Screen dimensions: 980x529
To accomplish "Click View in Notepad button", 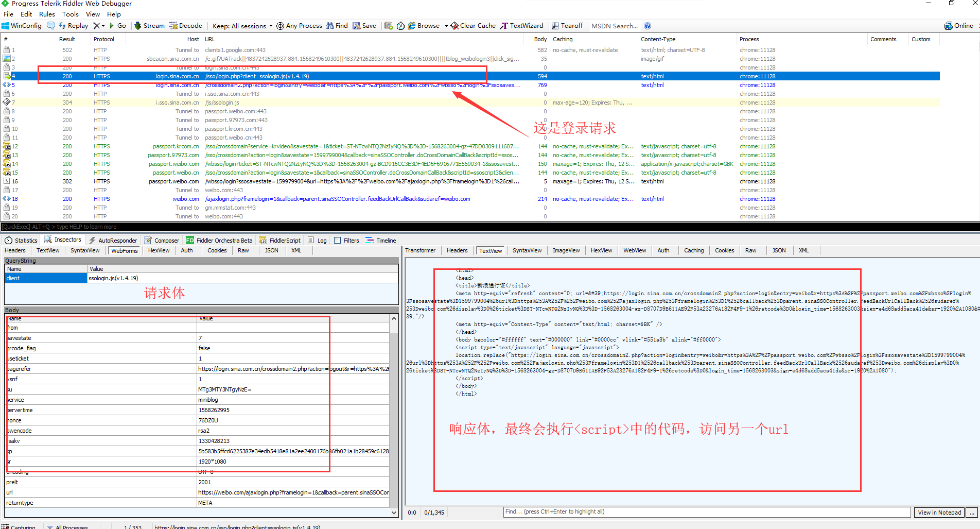I will click(x=939, y=513).
